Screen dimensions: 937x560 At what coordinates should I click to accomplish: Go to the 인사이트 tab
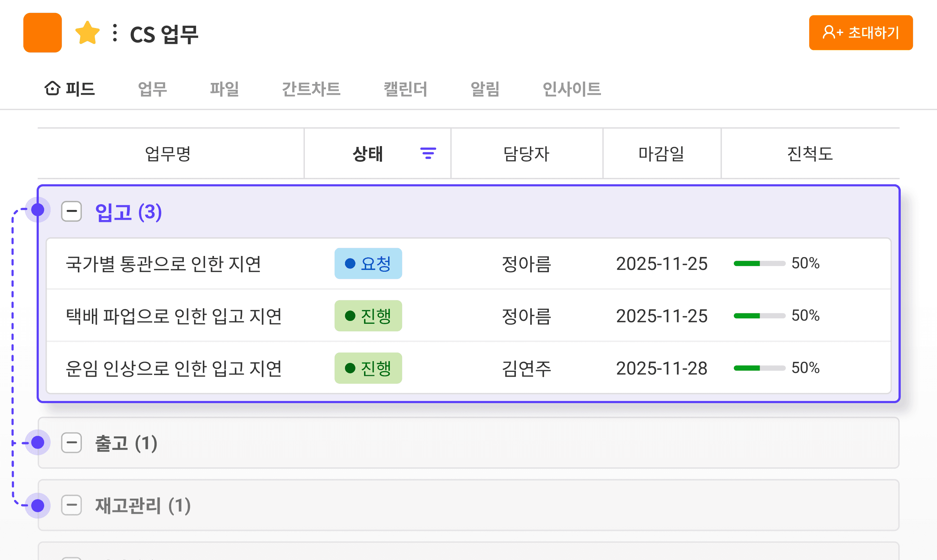tap(571, 89)
